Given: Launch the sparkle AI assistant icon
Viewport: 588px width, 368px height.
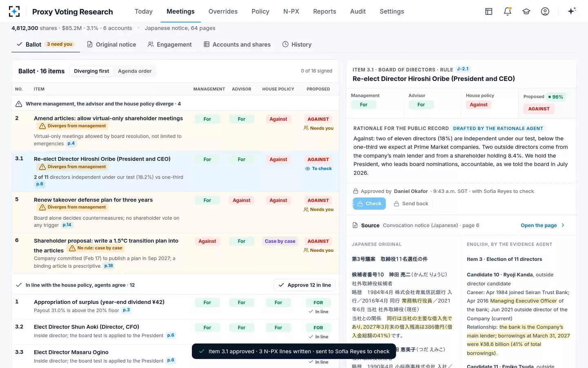Looking at the screenshot, I should point(572,11).
